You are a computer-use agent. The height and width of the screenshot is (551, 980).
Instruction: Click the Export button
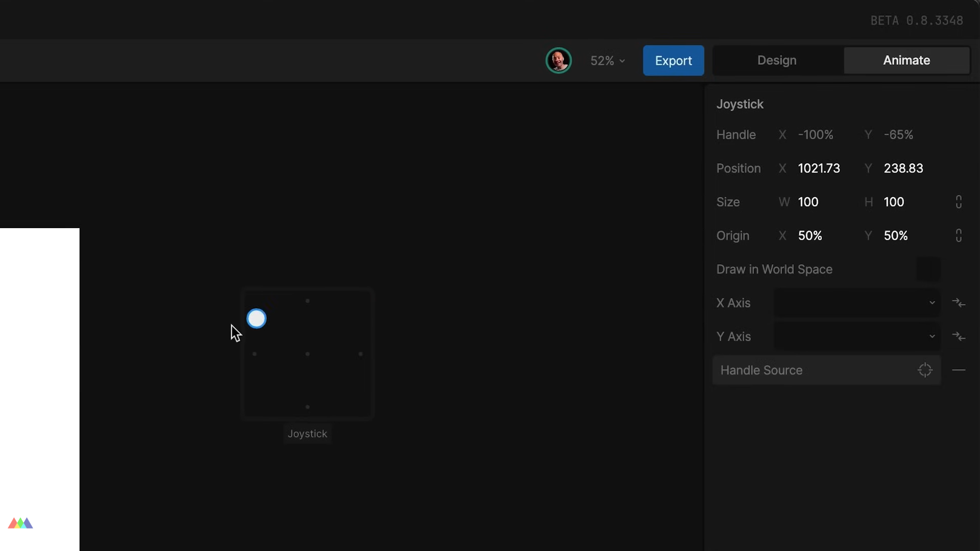click(x=673, y=61)
